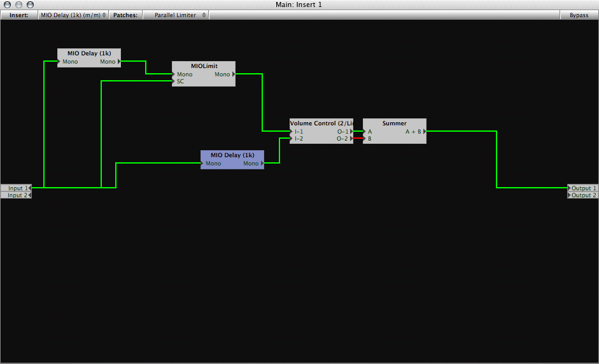Open the Insert plugin dropdown

(73, 15)
